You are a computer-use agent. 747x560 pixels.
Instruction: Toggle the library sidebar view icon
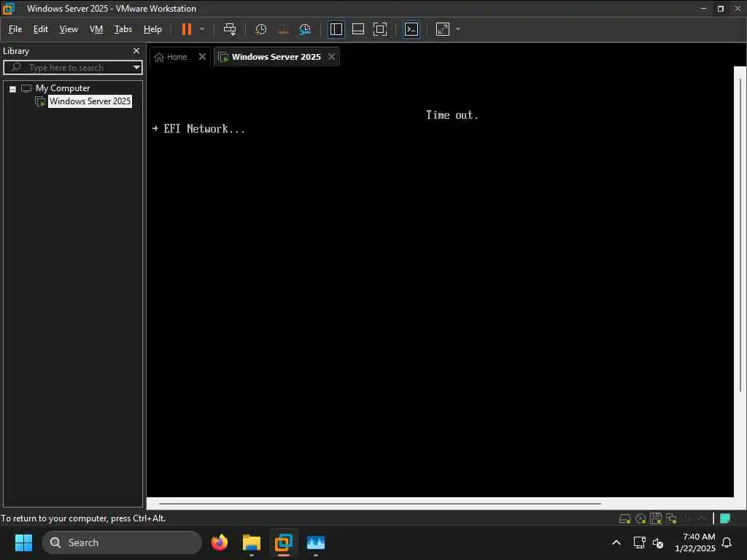336,29
